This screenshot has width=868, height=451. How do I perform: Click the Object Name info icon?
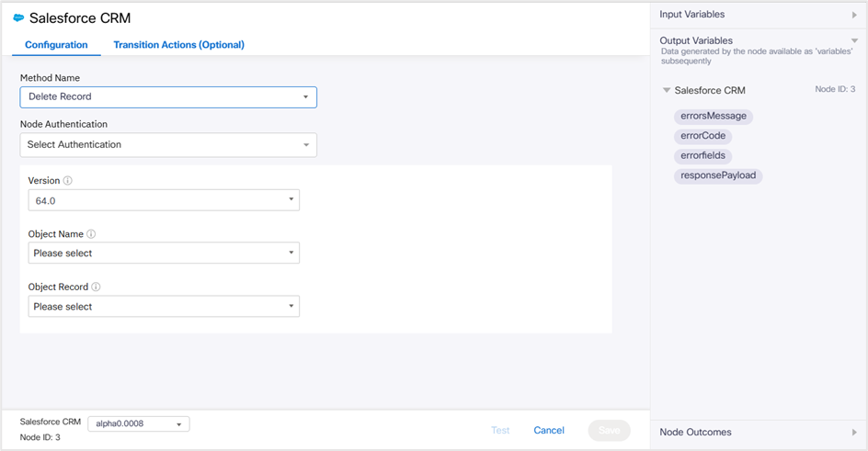(x=91, y=234)
